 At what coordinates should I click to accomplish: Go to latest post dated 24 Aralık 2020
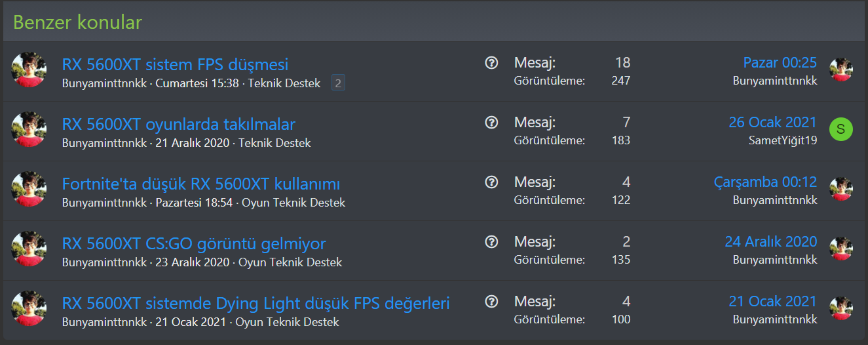(x=770, y=241)
